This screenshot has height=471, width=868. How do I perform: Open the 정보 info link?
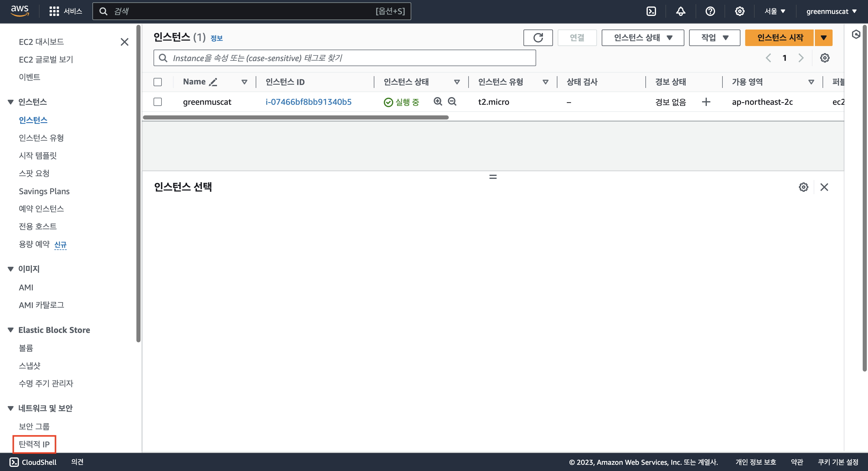tap(216, 38)
